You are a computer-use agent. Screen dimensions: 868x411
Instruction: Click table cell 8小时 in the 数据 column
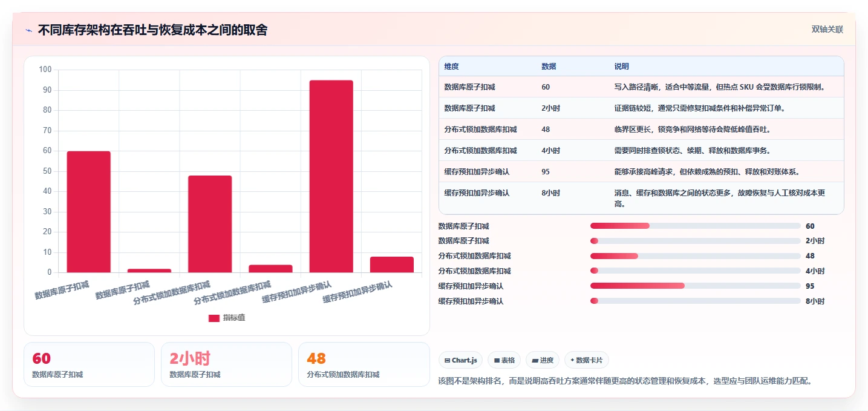pos(550,193)
